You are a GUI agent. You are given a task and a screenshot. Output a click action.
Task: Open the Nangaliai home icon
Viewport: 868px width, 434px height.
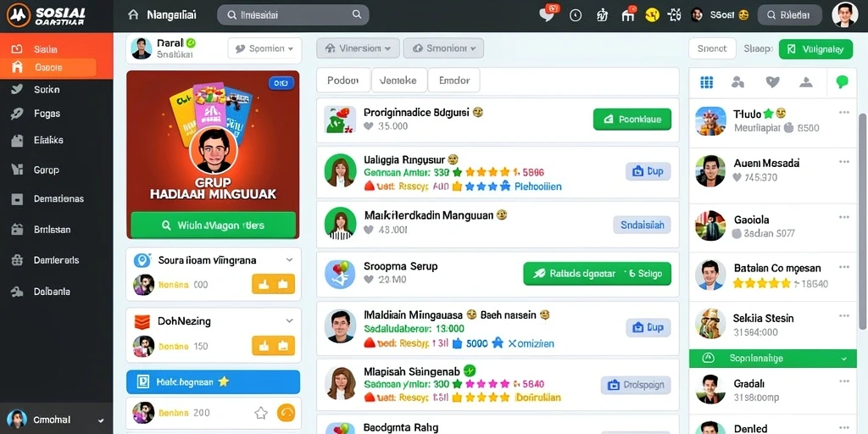click(x=133, y=15)
